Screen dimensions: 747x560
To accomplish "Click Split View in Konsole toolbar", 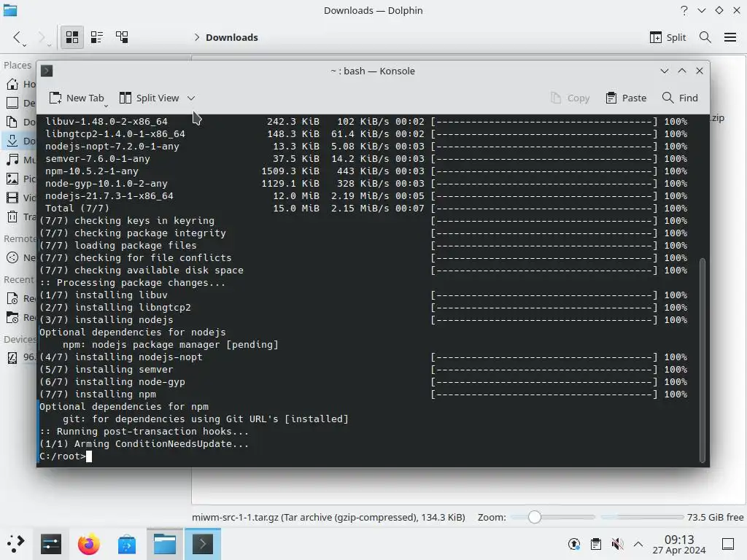I will point(149,98).
